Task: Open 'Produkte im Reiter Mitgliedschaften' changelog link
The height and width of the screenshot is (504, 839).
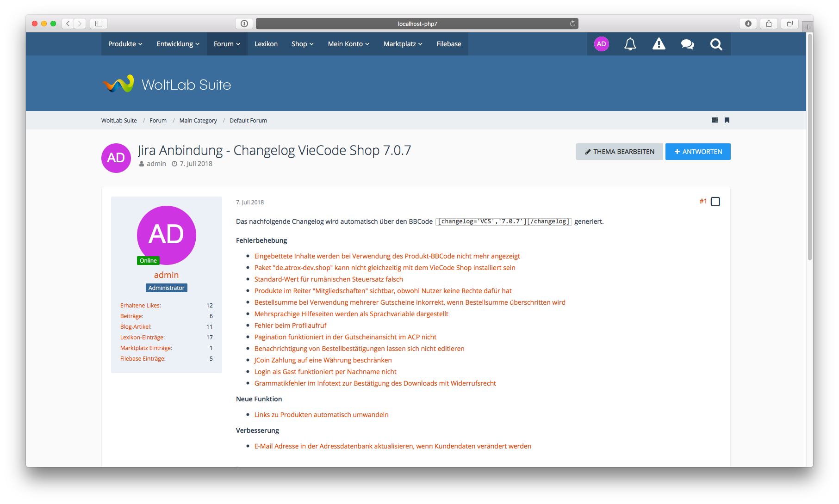Action: tap(383, 291)
